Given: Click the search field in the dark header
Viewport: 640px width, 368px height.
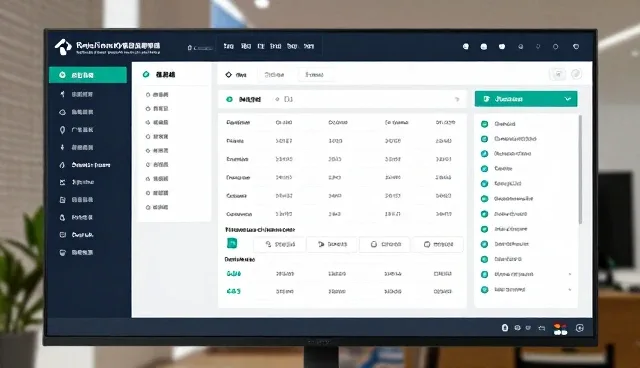Looking at the screenshot, I should pos(200,48).
